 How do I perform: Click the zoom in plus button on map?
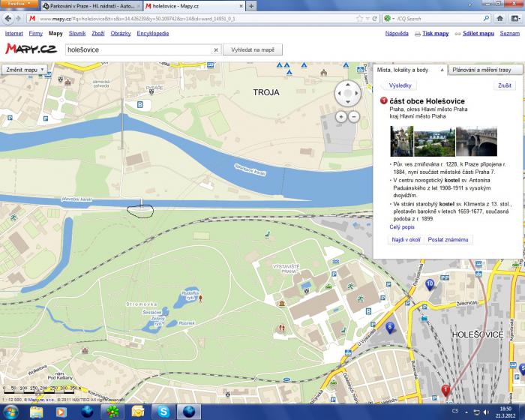(x=341, y=117)
